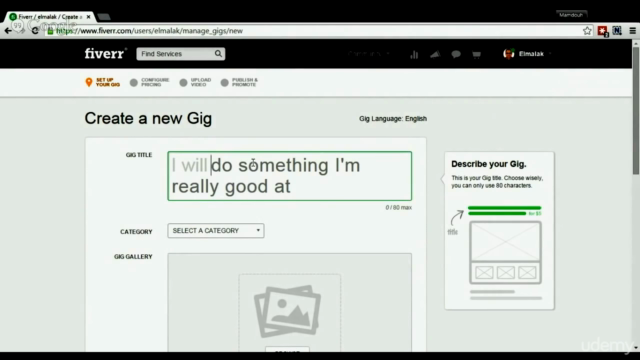Click the 'Create a new Gig' heading
640x360 pixels.
148,119
